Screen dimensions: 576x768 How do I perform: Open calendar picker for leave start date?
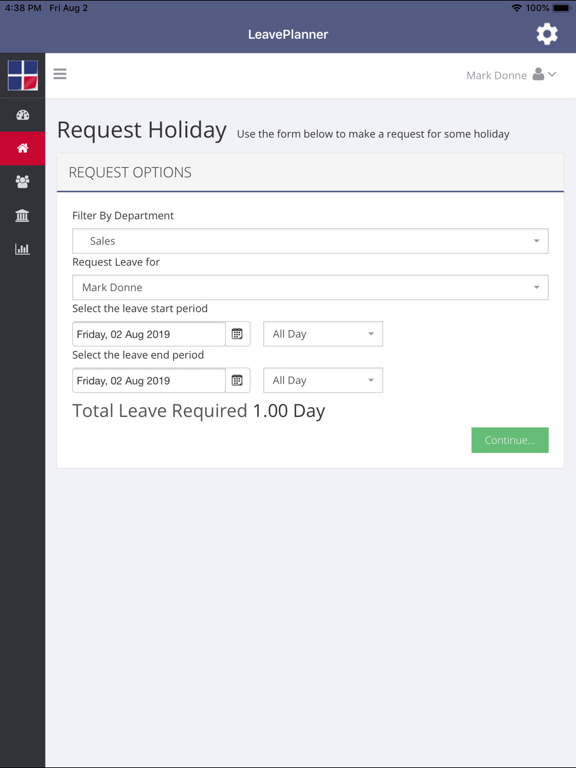coord(238,334)
